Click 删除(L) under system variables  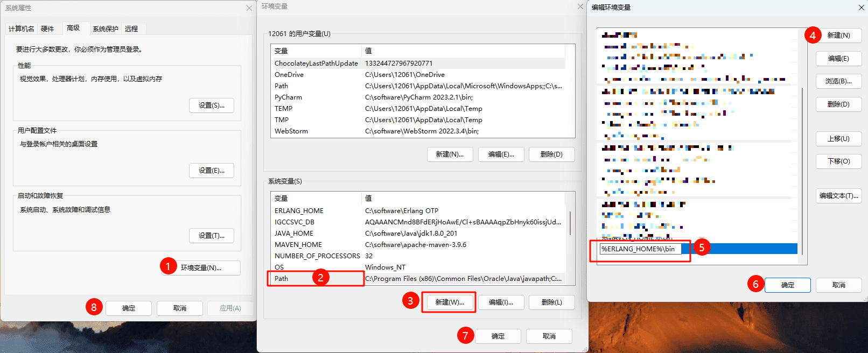[x=551, y=302]
